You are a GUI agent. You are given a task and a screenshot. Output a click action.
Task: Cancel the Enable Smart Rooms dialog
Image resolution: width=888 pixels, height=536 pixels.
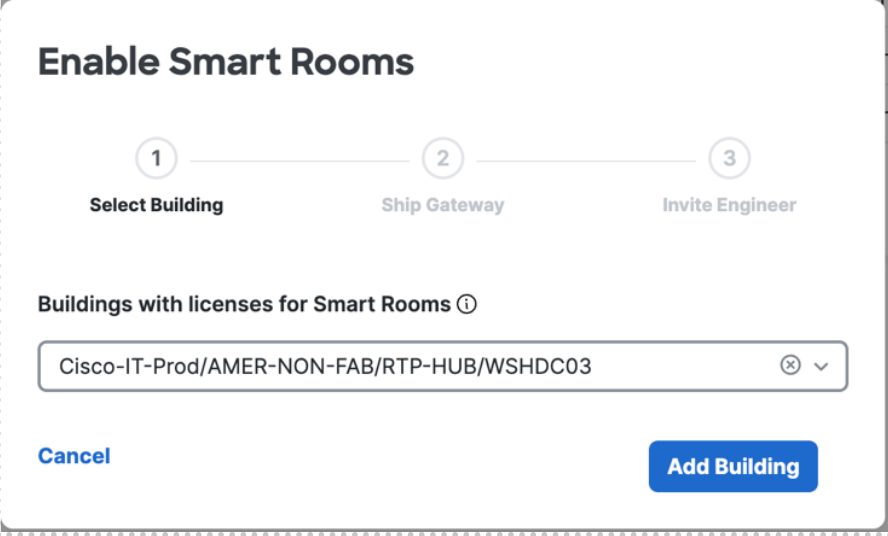pos(74,456)
